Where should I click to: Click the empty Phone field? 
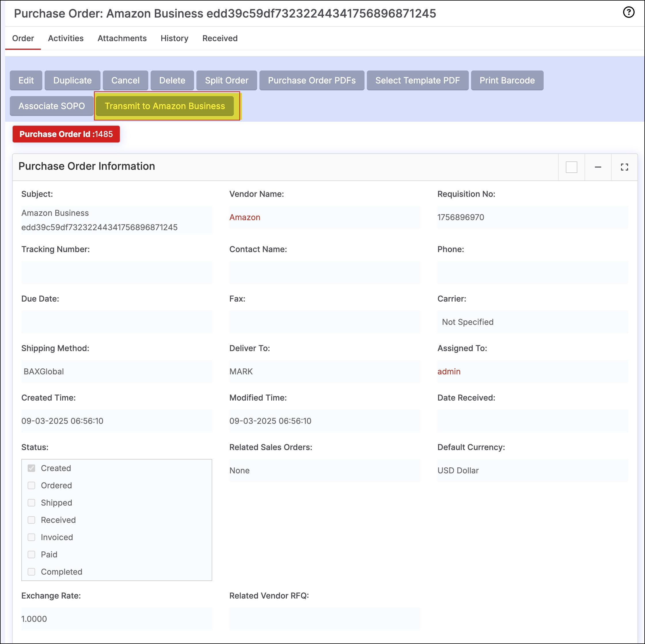coord(532,273)
